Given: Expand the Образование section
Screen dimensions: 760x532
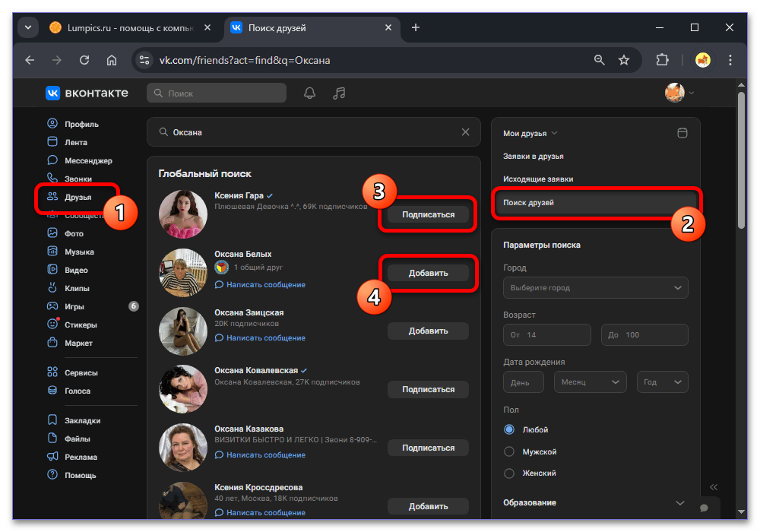Looking at the screenshot, I should click(x=594, y=503).
